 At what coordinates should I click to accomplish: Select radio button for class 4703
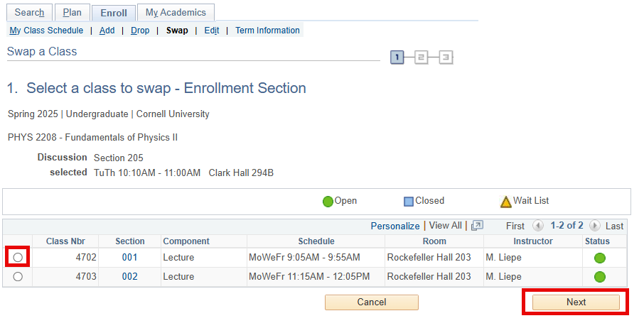click(x=18, y=276)
